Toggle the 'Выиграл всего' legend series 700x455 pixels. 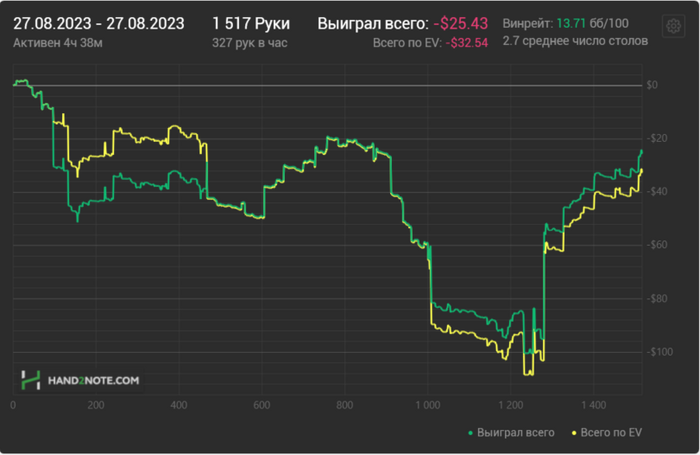click(x=511, y=432)
